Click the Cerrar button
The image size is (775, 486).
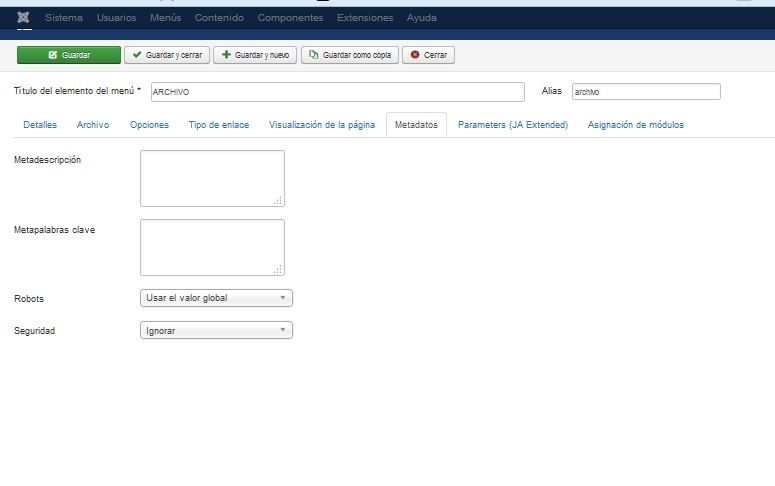point(429,55)
